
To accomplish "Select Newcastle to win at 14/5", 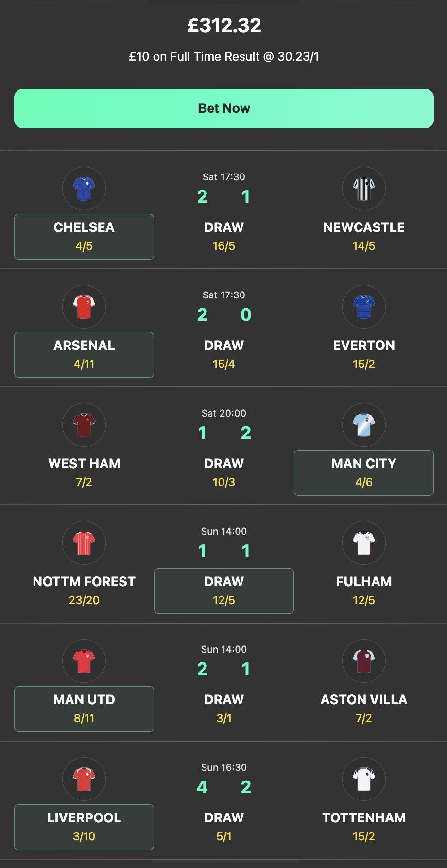I will [363, 237].
